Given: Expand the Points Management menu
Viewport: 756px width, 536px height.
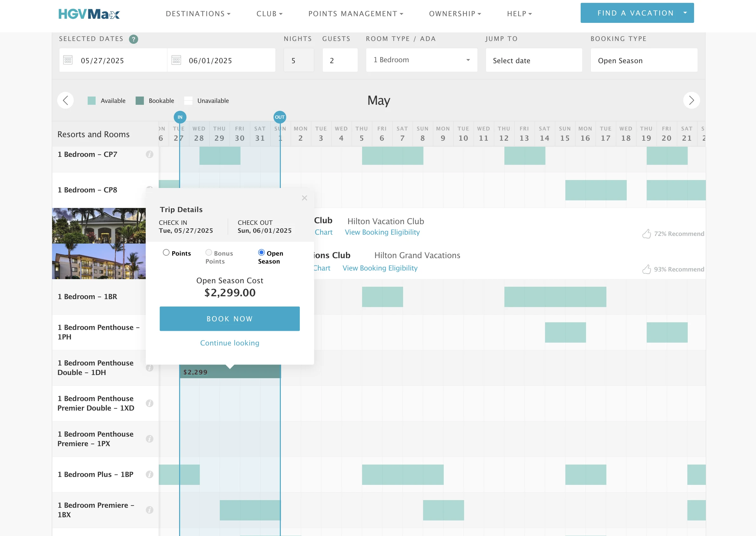Looking at the screenshot, I should (355, 14).
